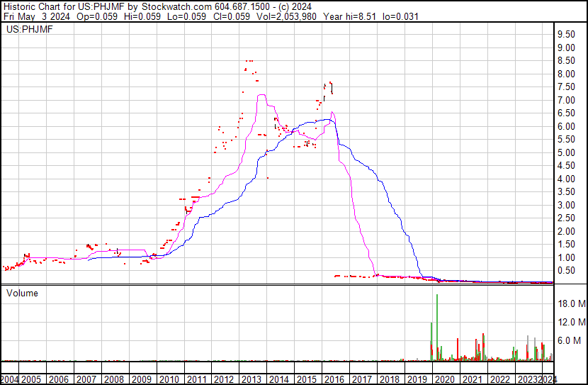This screenshot has width=588, height=385.
Task: Select the 2006 year on time axis
Action: 59,380
